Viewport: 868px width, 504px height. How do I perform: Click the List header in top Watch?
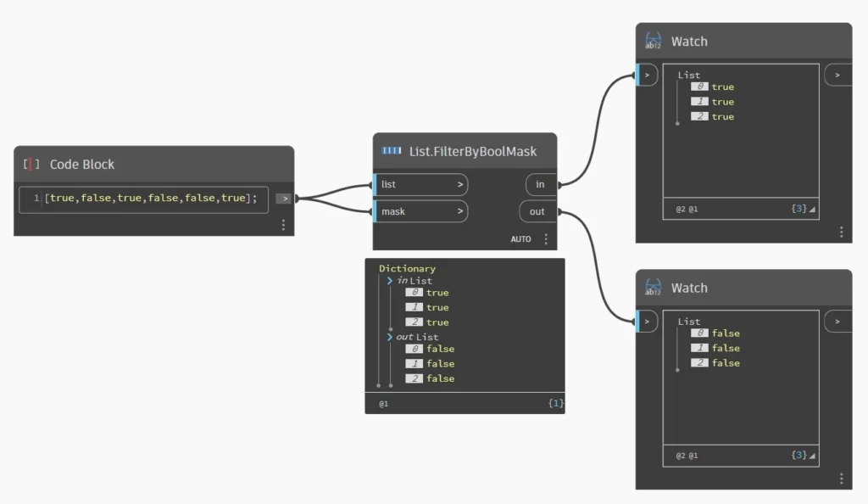[688, 75]
